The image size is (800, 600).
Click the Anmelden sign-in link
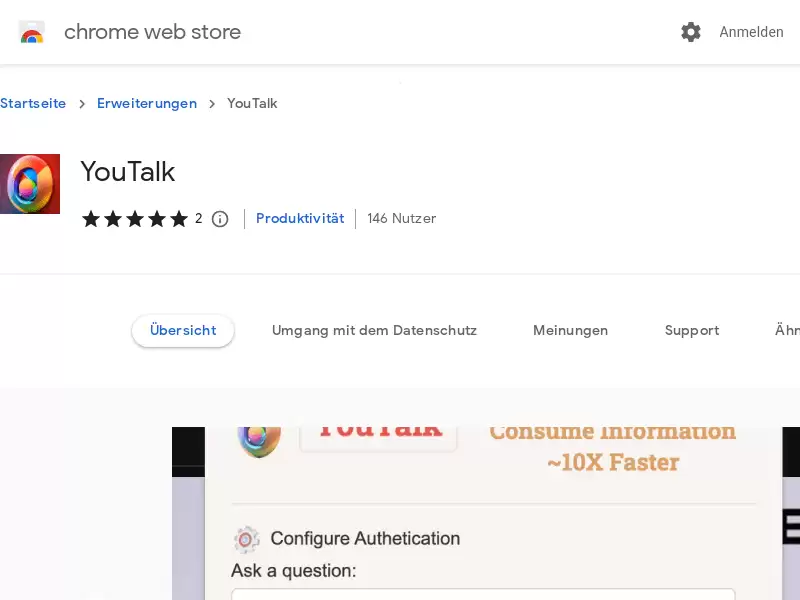(751, 32)
